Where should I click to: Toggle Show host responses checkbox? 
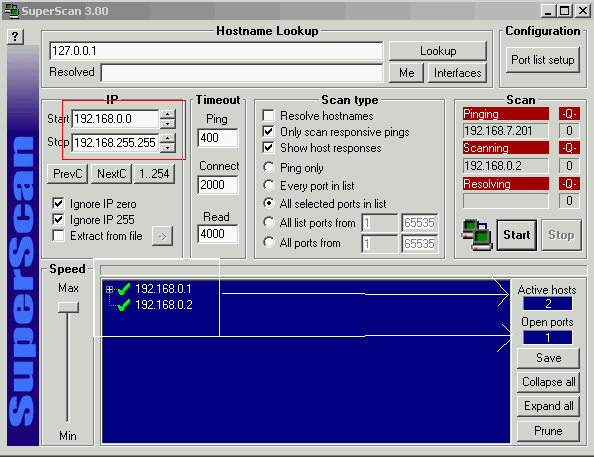click(268, 147)
